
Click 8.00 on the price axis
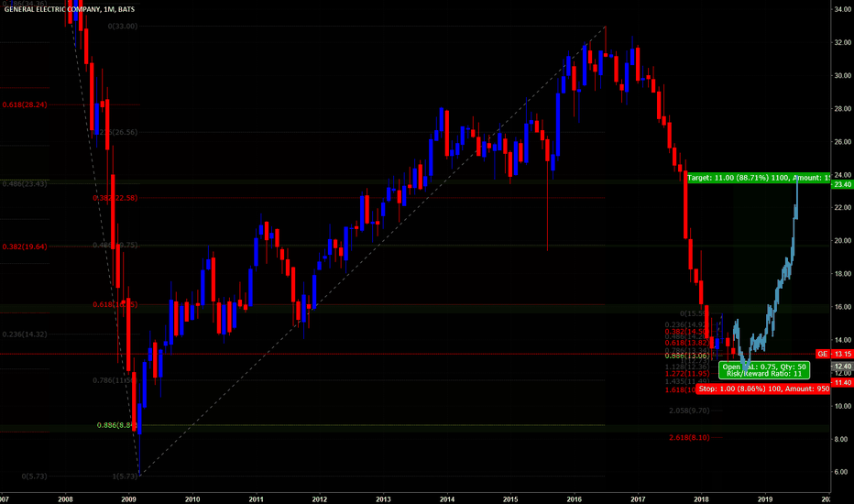(x=843, y=439)
